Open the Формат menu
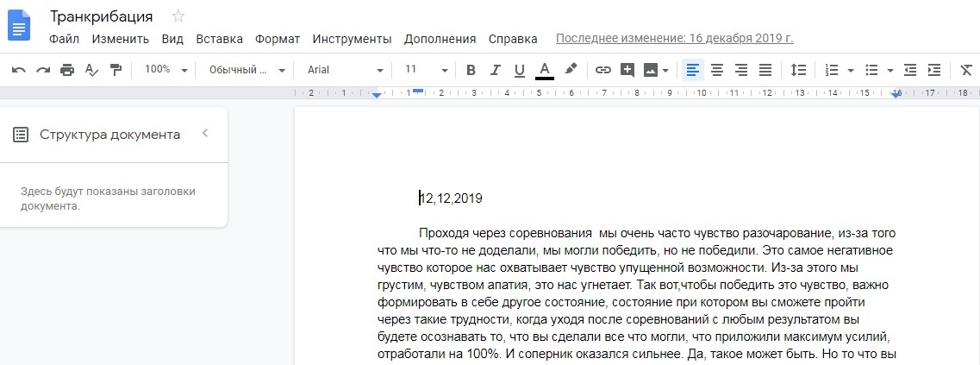The height and width of the screenshot is (365, 980). (x=278, y=39)
